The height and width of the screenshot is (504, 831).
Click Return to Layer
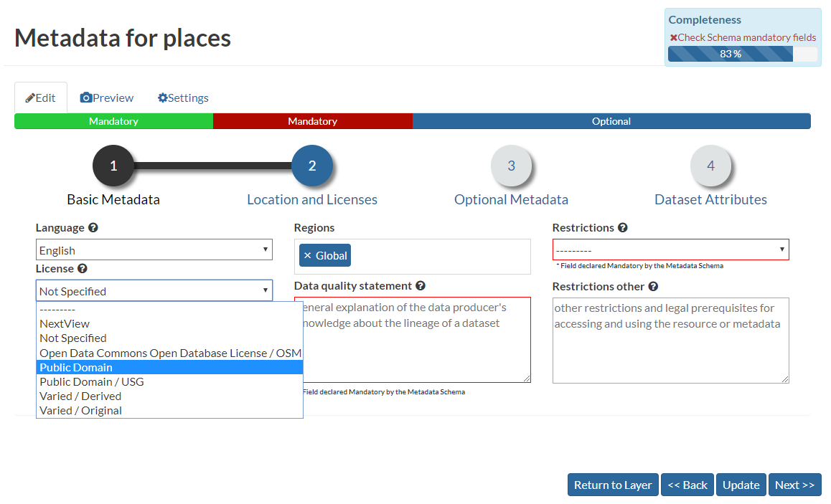click(613, 485)
